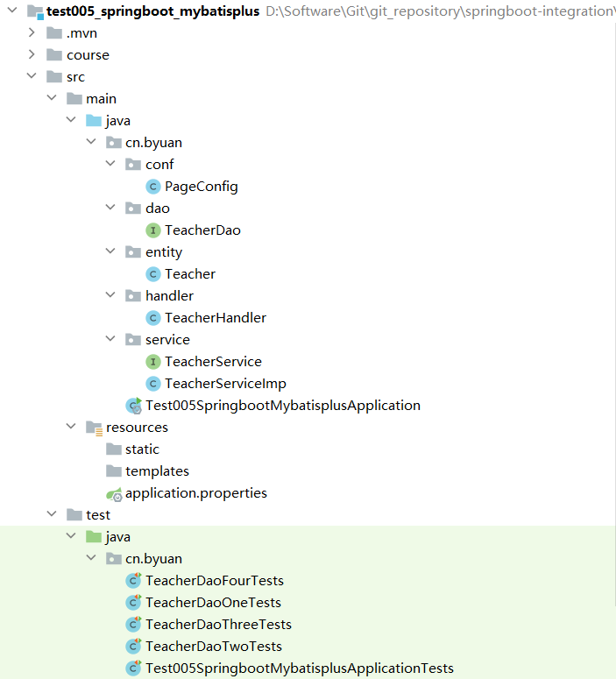
Task: Select the service package label
Action: tap(167, 340)
